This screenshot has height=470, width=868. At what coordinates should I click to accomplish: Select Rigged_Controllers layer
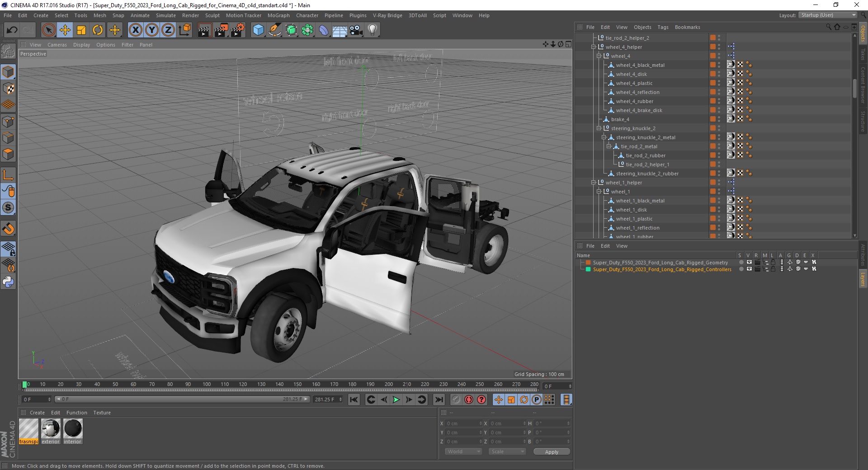(x=662, y=269)
